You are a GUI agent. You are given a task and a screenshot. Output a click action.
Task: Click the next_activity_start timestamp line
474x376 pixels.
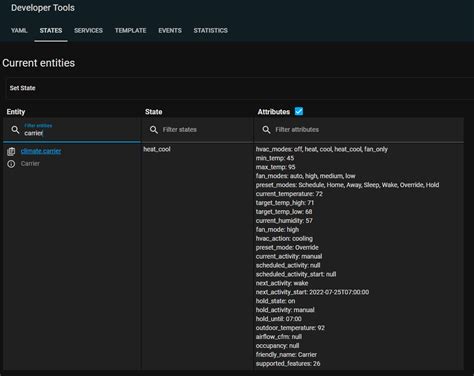[x=312, y=292]
